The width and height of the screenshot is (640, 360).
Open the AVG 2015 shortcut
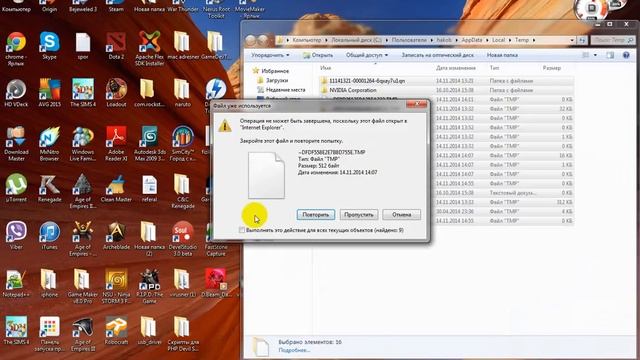coord(49,93)
